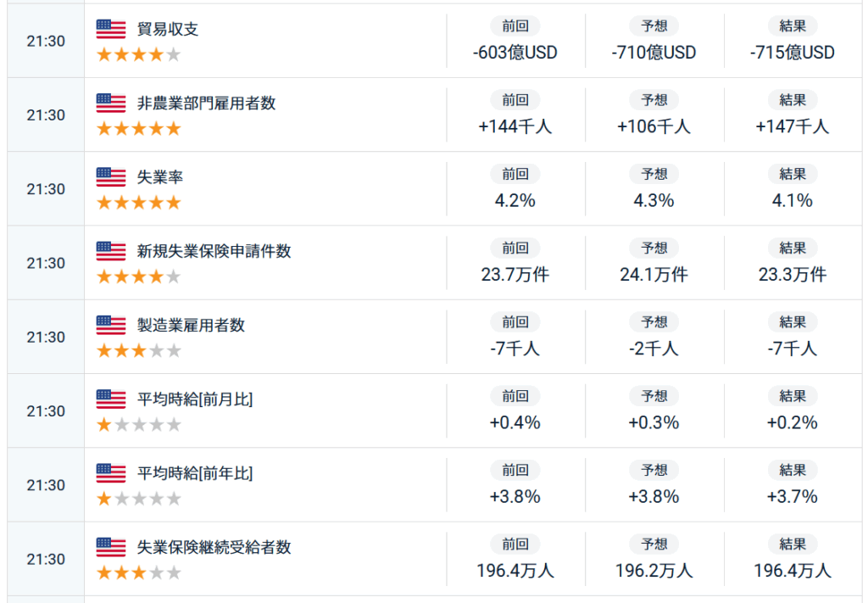This screenshot has height=603, width=868.
Task: Click the star rating under 失業率
Action: [139, 203]
